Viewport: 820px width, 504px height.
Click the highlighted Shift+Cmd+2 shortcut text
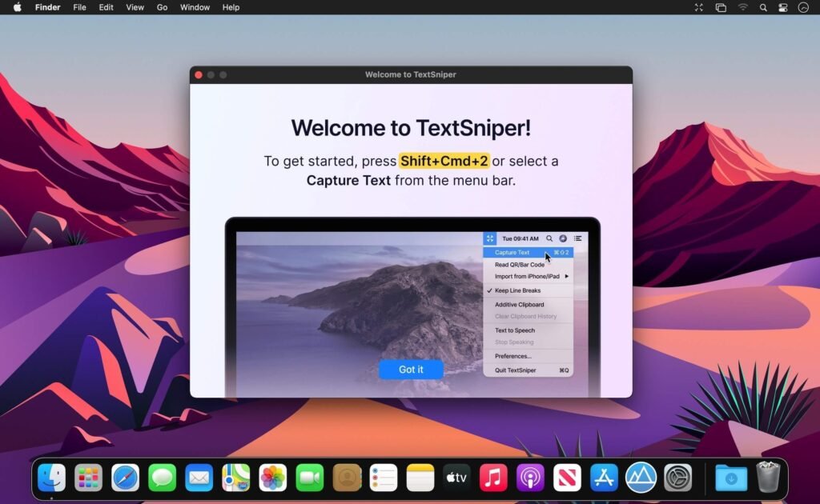click(444, 161)
